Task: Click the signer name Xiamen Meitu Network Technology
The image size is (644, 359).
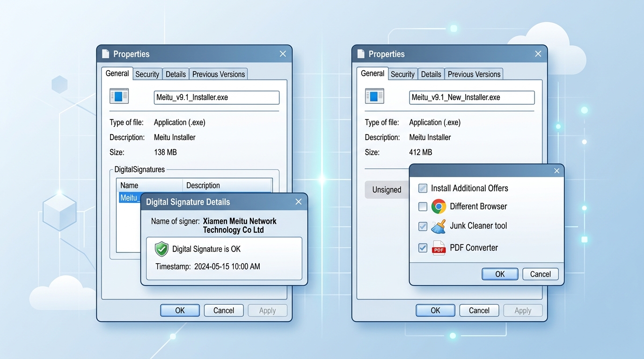Action: click(240, 225)
